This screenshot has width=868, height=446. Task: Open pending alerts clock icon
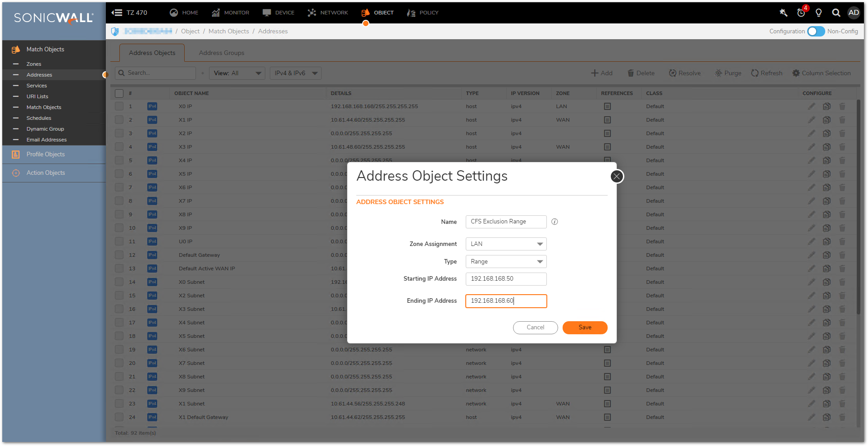[x=801, y=12]
